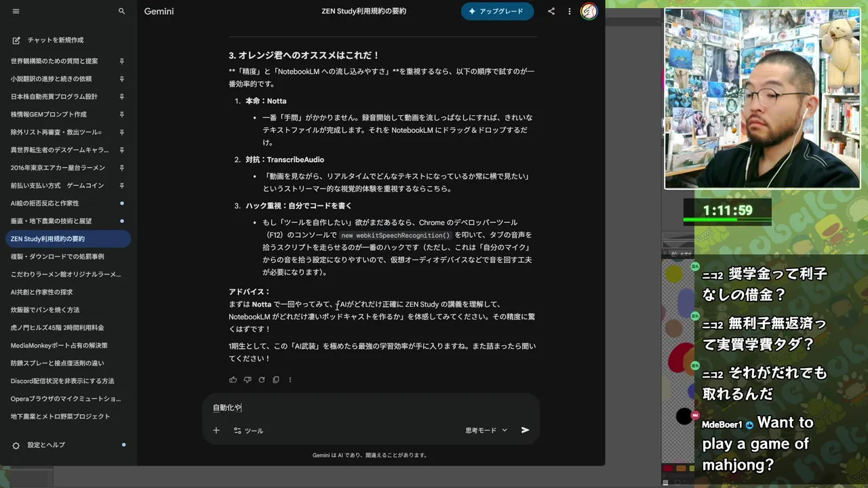The width and height of the screenshot is (868, 488).
Task: Open chat こだわりラーメン館オリジナルラーメ…
Action: (x=66, y=274)
